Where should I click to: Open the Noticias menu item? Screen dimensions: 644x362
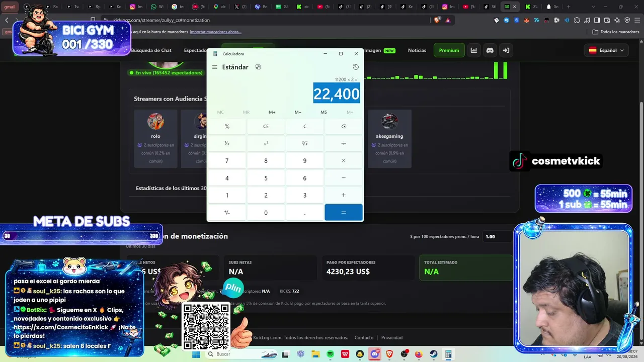point(417,50)
